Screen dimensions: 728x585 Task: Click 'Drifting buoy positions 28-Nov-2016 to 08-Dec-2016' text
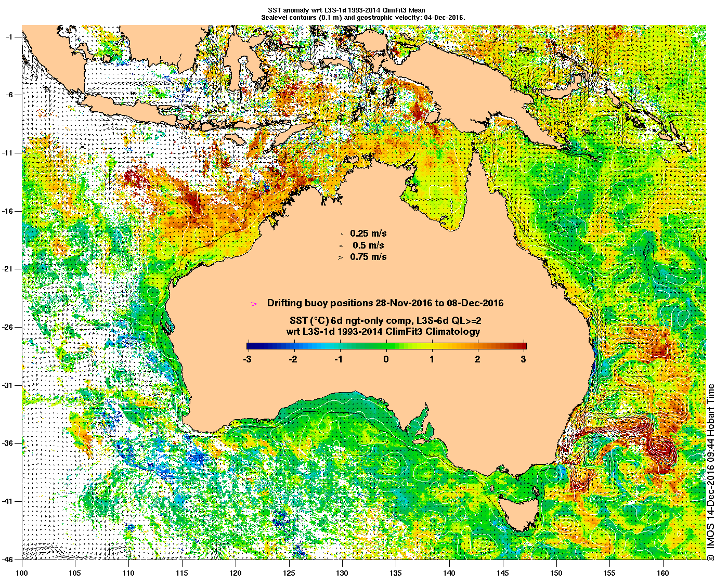385,303
